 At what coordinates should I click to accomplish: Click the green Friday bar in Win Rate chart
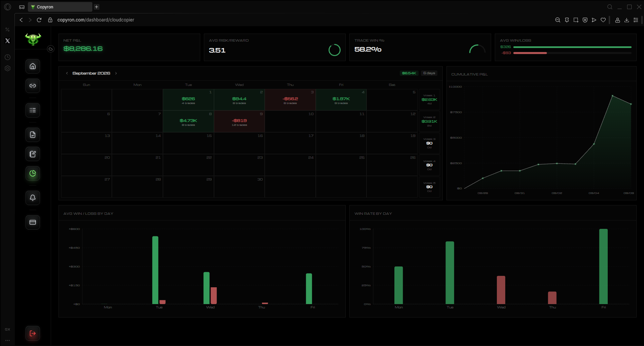pos(603,266)
